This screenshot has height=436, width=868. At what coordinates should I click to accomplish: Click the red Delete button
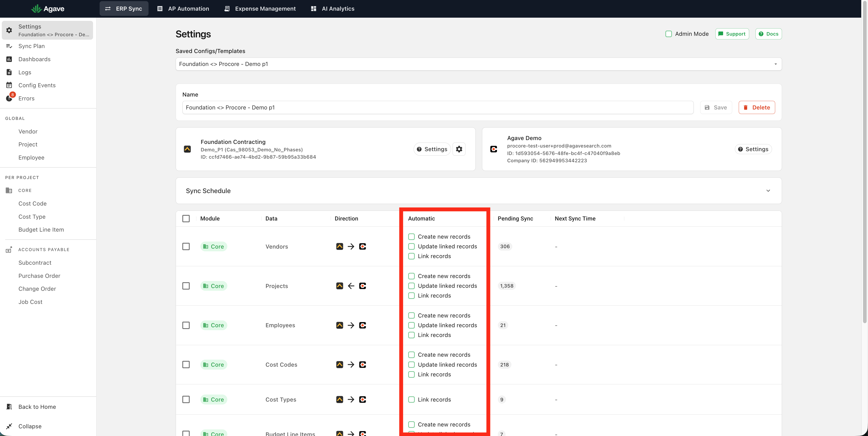coord(756,107)
